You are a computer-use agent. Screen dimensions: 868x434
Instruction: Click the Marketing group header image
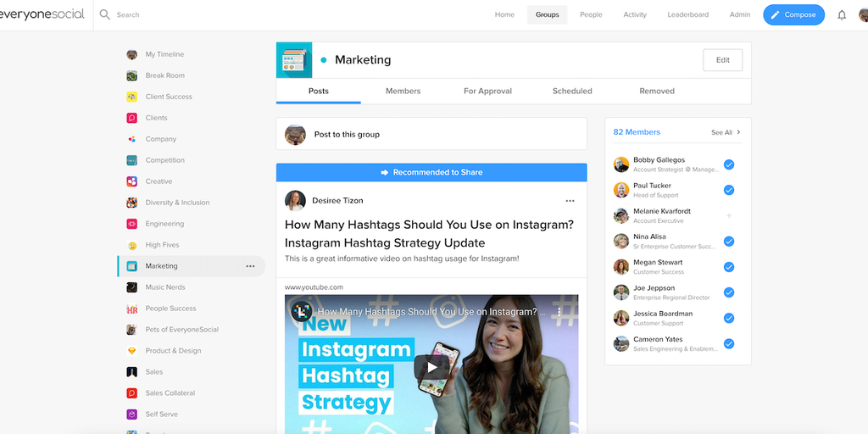294,60
